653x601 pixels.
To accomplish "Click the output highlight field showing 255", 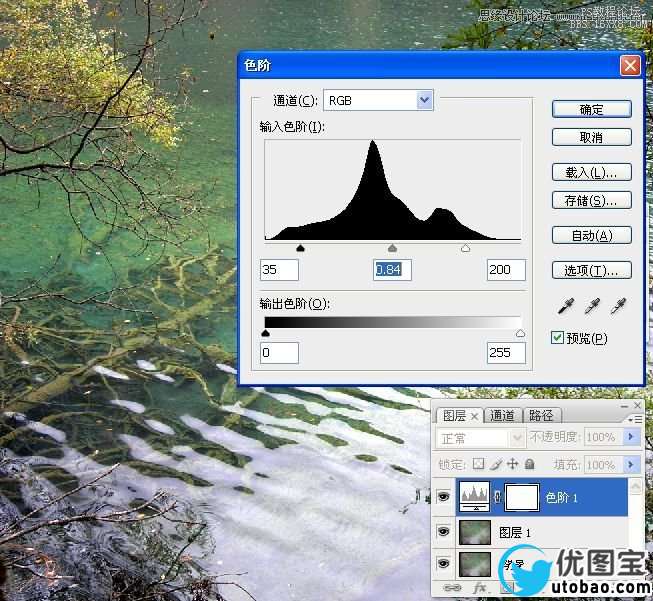I will click(x=506, y=353).
